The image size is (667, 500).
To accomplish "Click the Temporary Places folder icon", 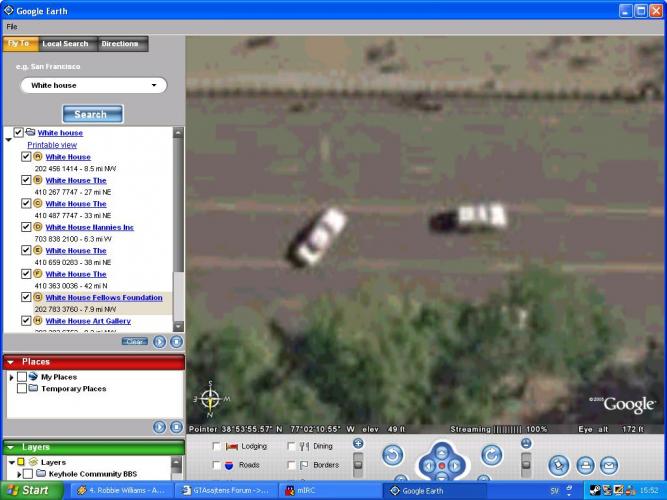I will 33,388.
